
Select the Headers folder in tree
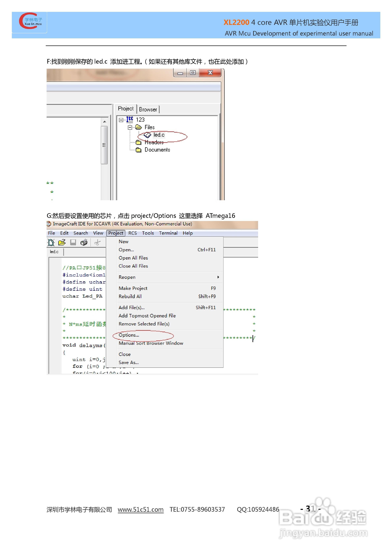pyautogui.click(x=154, y=142)
